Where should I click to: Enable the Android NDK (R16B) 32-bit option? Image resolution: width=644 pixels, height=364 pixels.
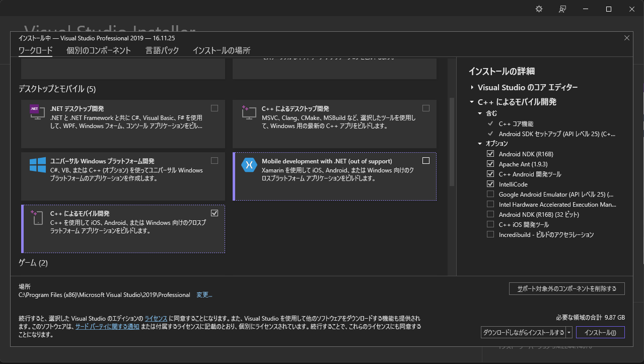(x=490, y=214)
